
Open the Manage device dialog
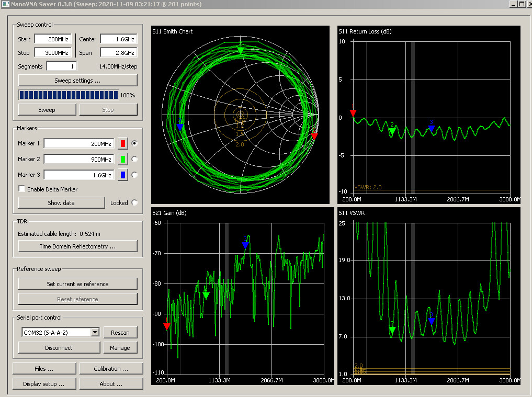click(120, 347)
